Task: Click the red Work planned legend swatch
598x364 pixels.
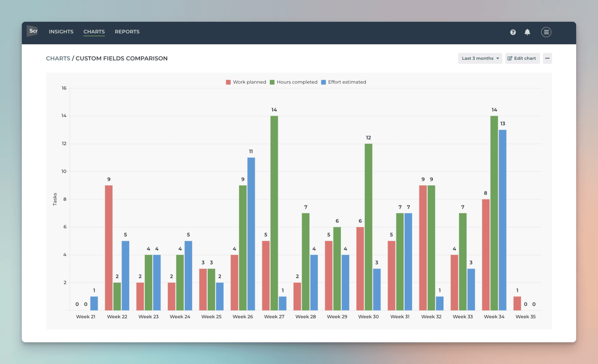Action: [228, 82]
